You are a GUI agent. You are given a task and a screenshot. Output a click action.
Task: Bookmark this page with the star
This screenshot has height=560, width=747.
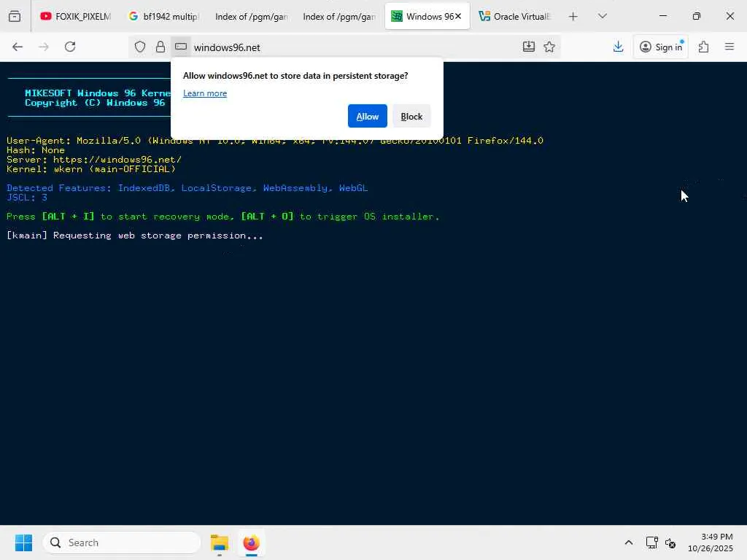point(549,47)
